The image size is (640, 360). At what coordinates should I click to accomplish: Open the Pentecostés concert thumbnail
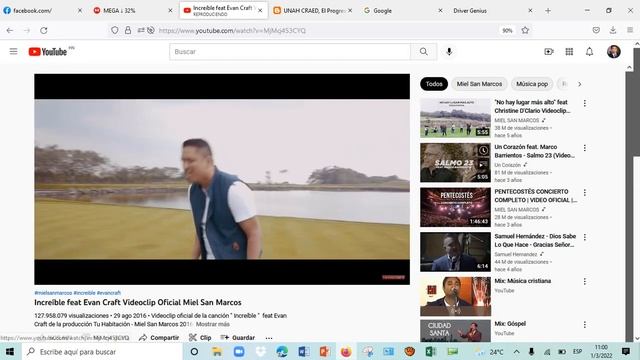456,207
